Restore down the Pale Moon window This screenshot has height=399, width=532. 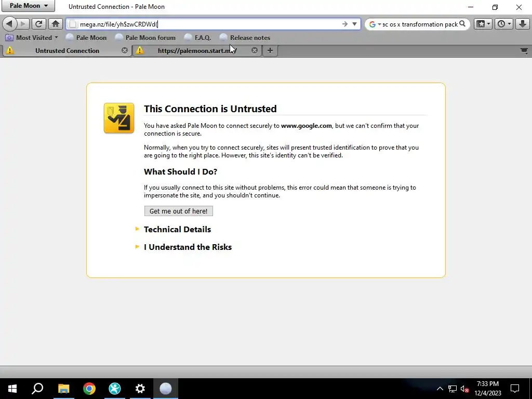coord(495,7)
